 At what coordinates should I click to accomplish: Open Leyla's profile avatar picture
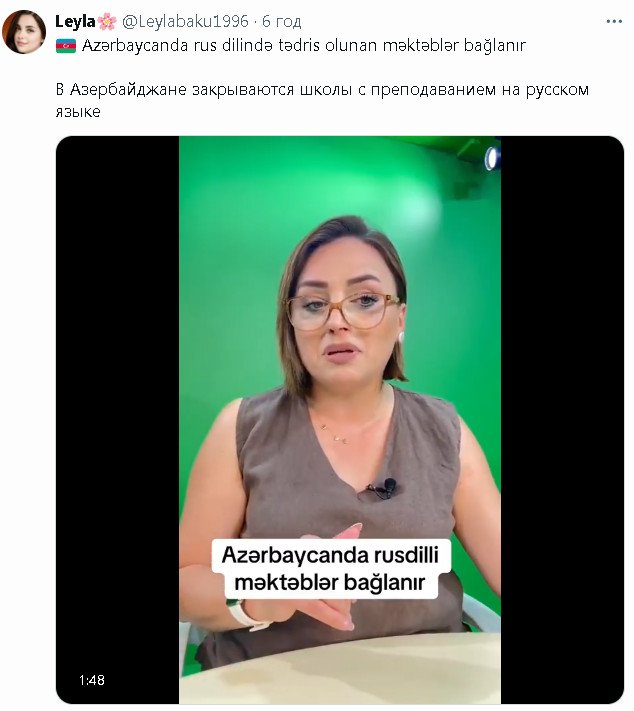[24, 32]
